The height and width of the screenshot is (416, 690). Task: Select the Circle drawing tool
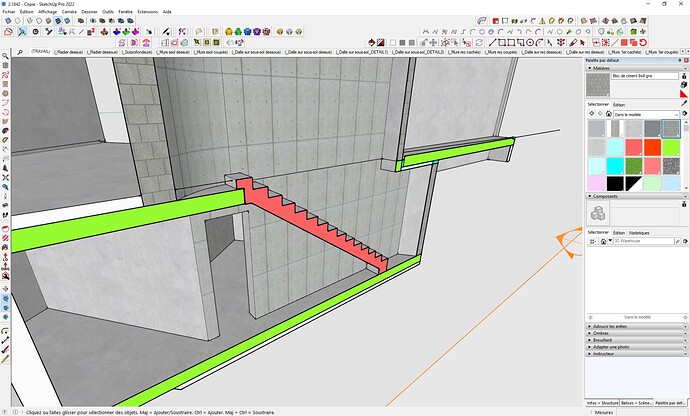tap(530, 43)
